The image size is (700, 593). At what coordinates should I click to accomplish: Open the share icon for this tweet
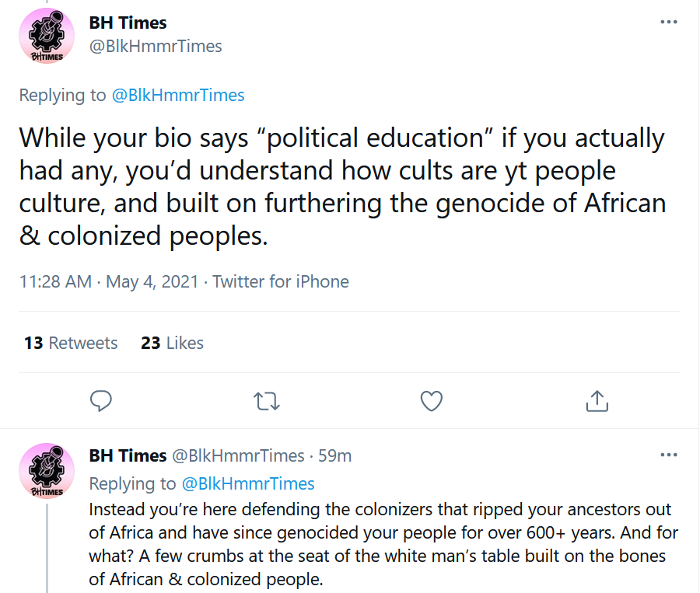click(x=597, y=401)
